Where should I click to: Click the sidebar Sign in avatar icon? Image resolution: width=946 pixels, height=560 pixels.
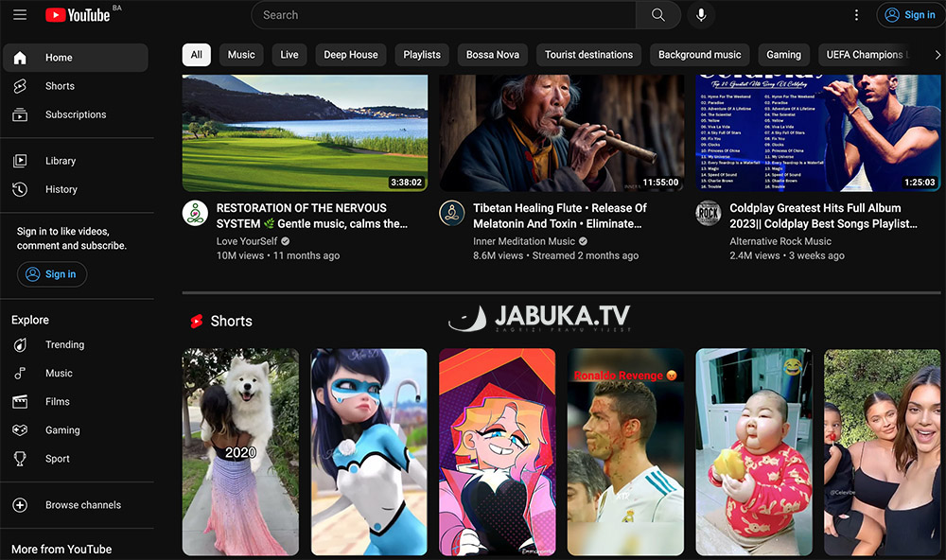[x=32, y=274]
